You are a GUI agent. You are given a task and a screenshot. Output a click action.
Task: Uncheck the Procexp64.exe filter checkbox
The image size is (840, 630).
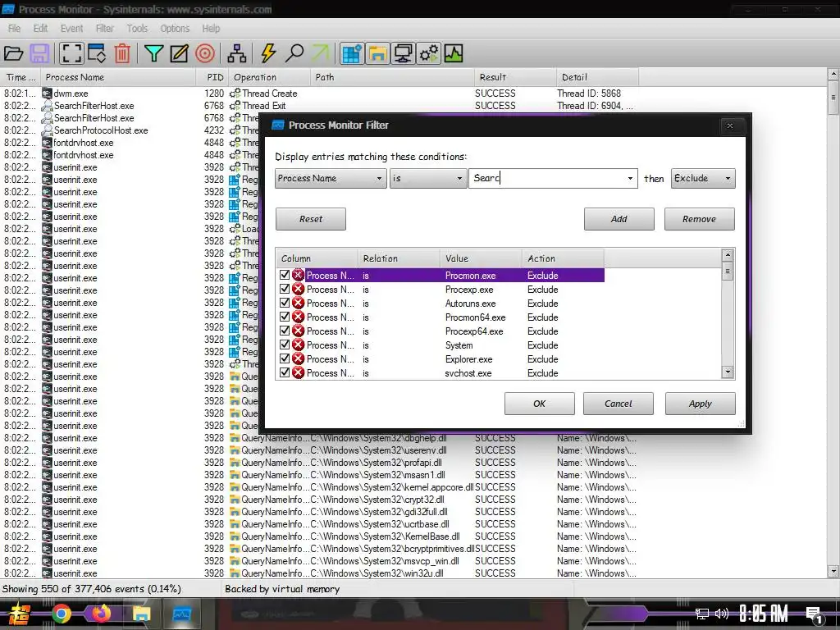[285, 331]
